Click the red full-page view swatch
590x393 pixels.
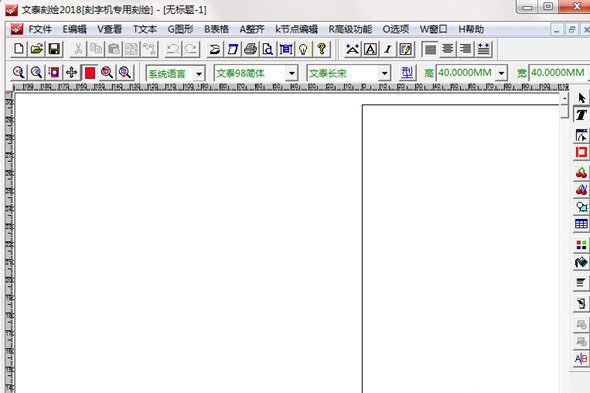[x=90, y=72]
